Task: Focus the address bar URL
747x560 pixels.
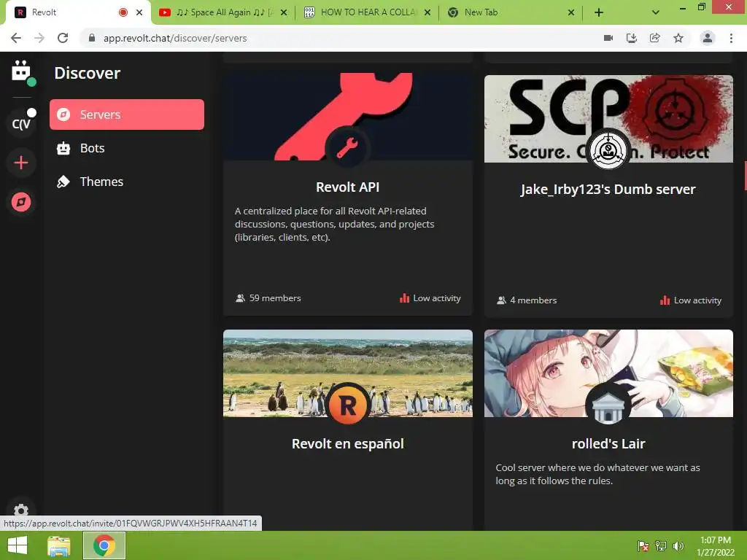Action: [x=175, y=38]
